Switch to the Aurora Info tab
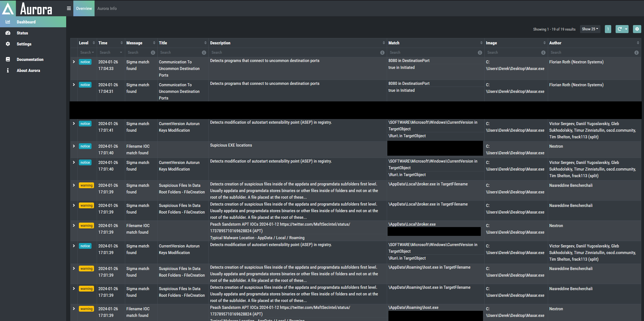Viewport: 644px width, 321px height. 107,9
